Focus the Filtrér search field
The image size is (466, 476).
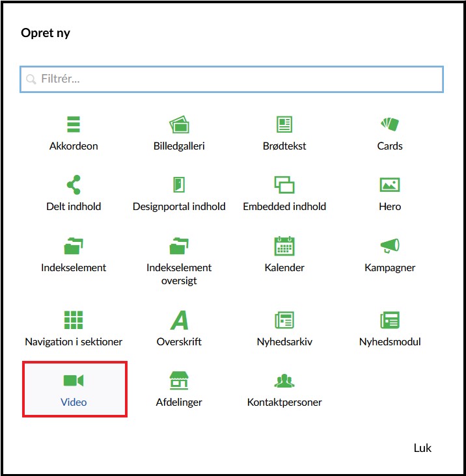pyautogui.click(x=232, y=79)
